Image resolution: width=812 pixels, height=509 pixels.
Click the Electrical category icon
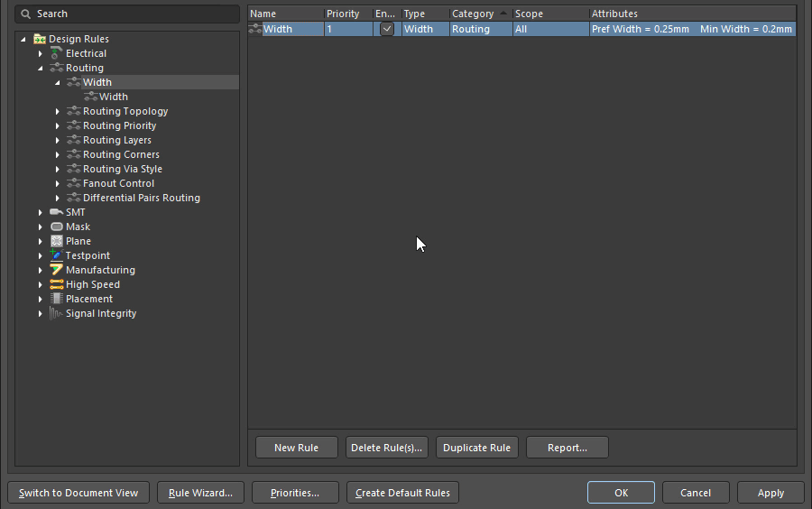coord(57,53)
